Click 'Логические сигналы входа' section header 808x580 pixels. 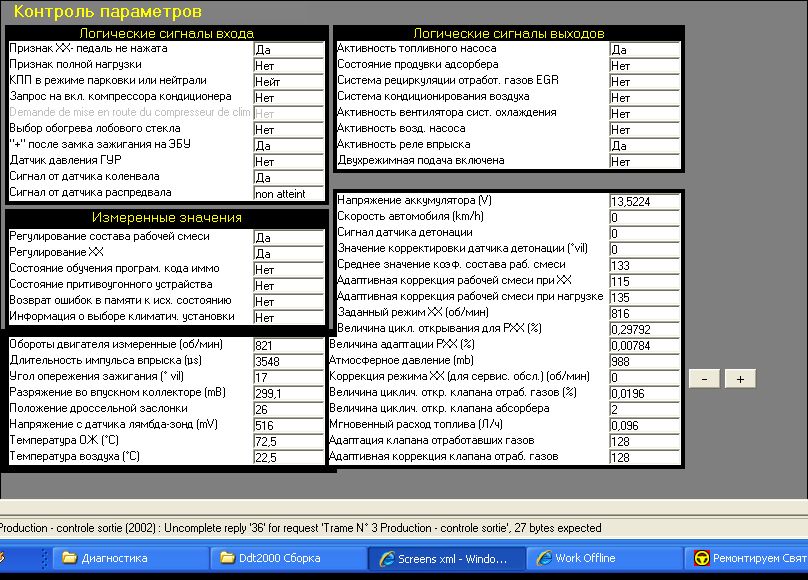(x=166, y=33)
